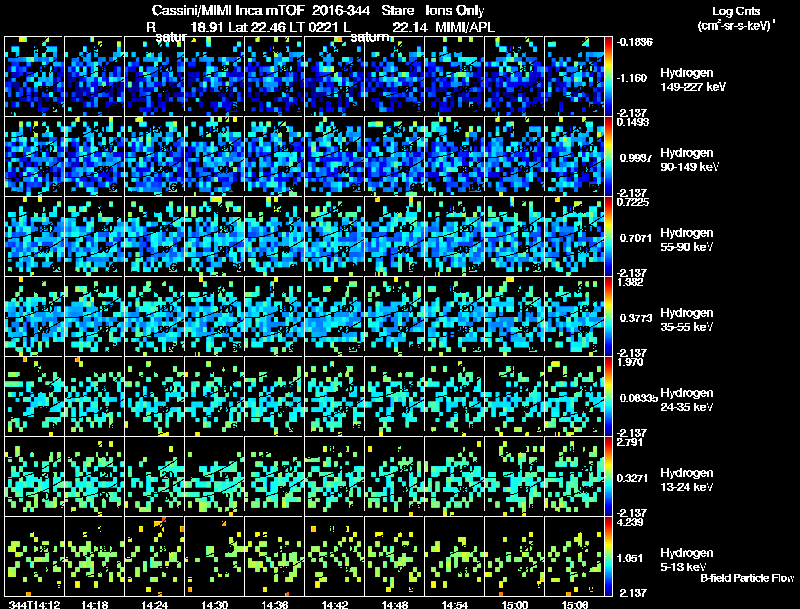Click the "0.3773" colorbar value
This screenshot has height=609, width=800.
point(636,318)
